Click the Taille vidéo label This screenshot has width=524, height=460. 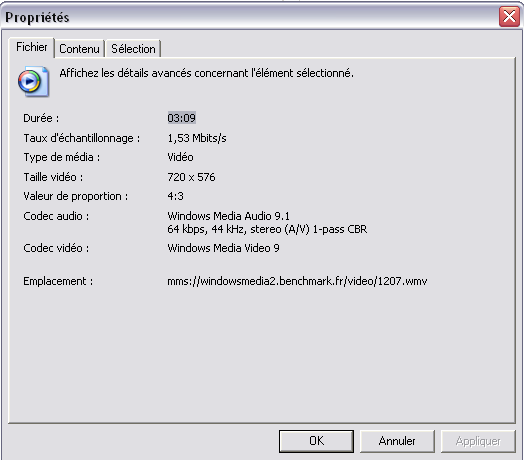coord(53,177)
